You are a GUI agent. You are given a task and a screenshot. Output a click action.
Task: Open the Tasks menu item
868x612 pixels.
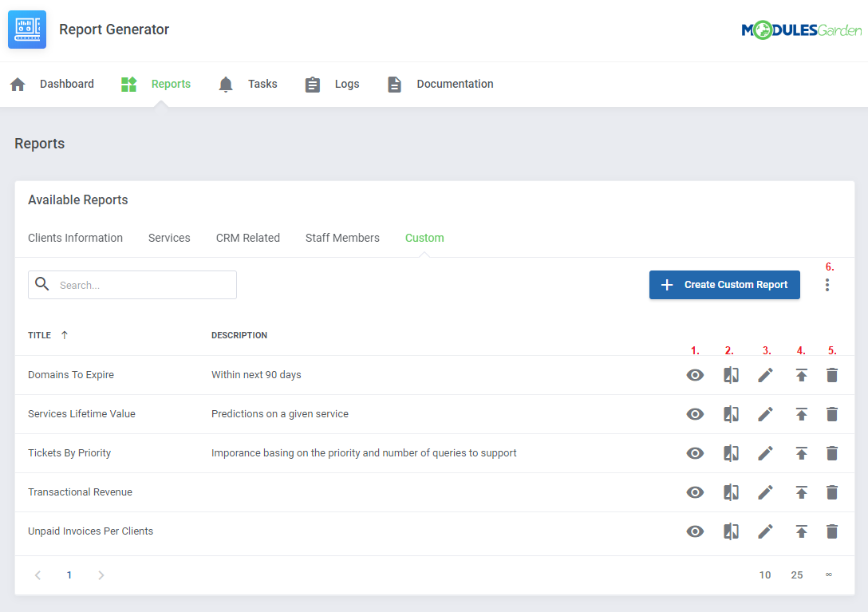tap(262, 84)
